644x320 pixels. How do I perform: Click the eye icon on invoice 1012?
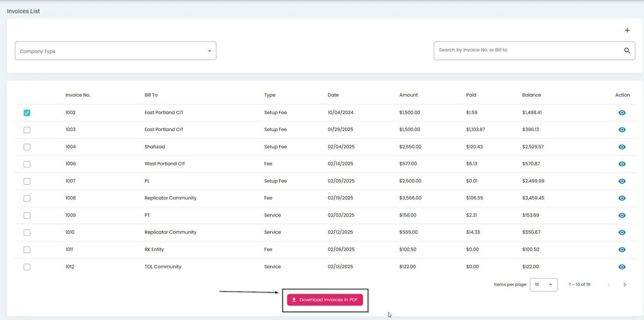tap(621, 266)
